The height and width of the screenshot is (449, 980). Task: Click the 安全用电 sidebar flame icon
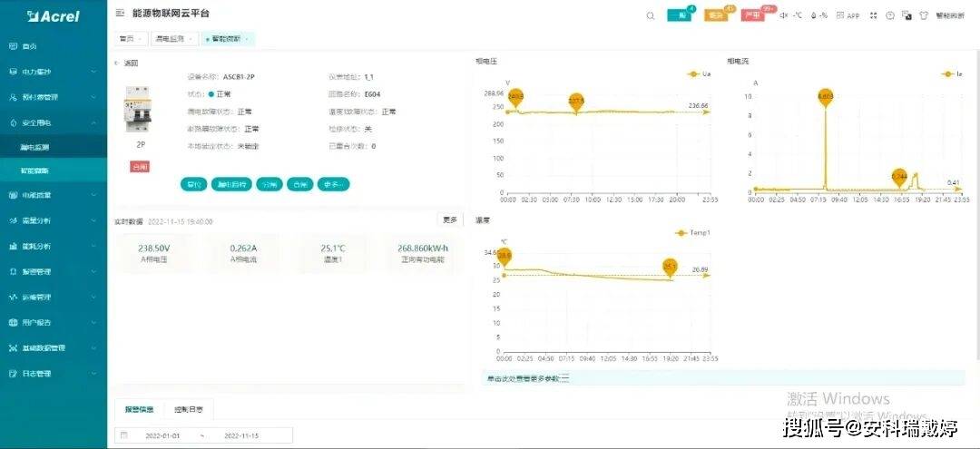13,123
